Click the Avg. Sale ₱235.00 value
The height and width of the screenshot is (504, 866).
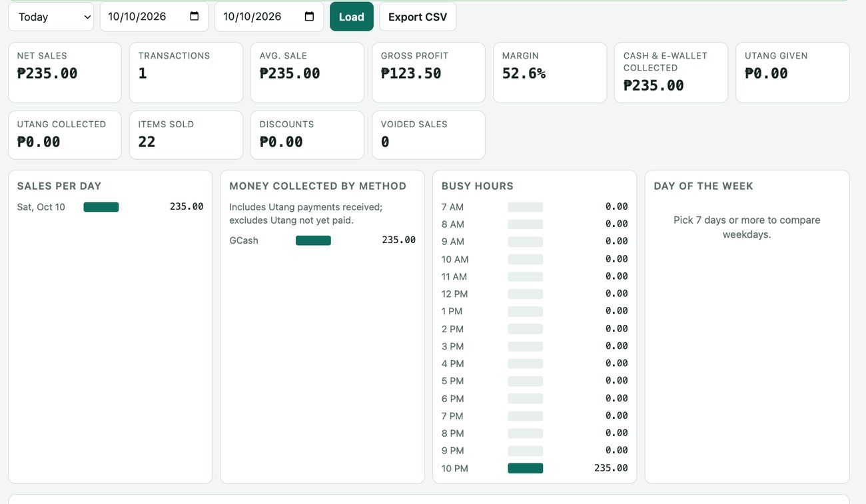pyautogui.click(x=290, y=73)
